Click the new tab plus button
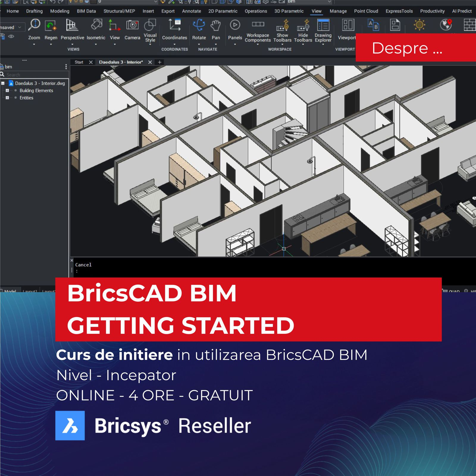Viewport: 476px width, 476px height. pos(160,62)
